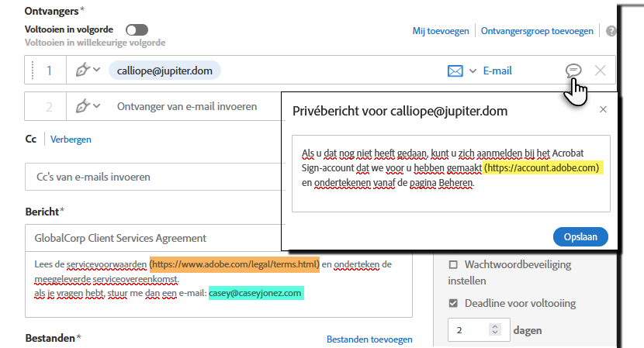Expand the E-mail delivery method chevron

(x=473, y=71)
